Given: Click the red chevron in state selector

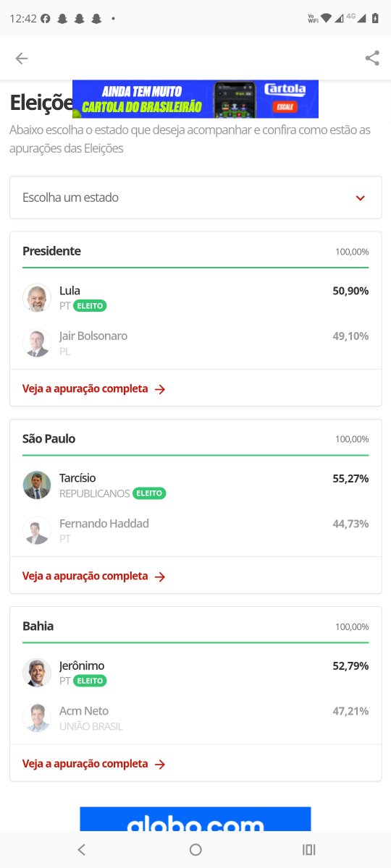Looking at the screenshot, I should click(361, 198).
